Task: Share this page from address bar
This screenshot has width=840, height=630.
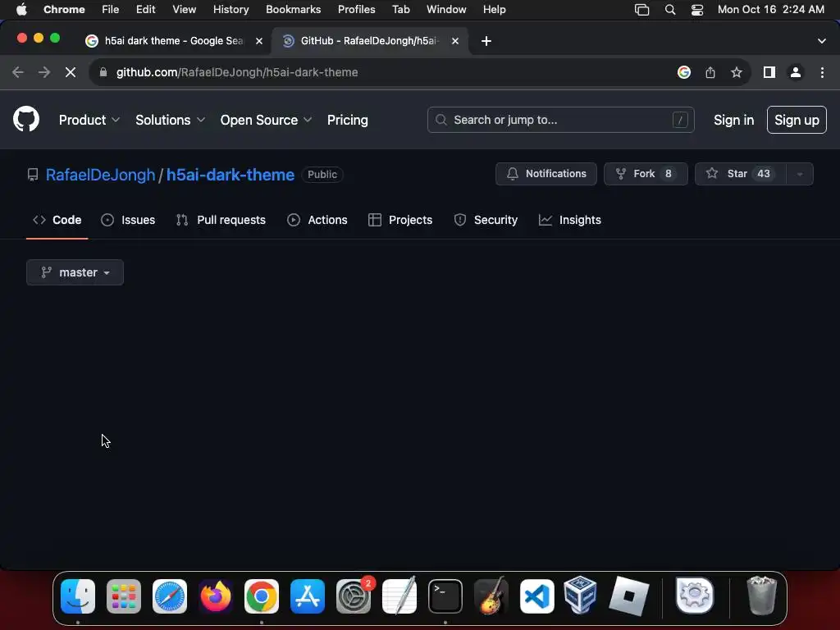Action: pos(710,72)
